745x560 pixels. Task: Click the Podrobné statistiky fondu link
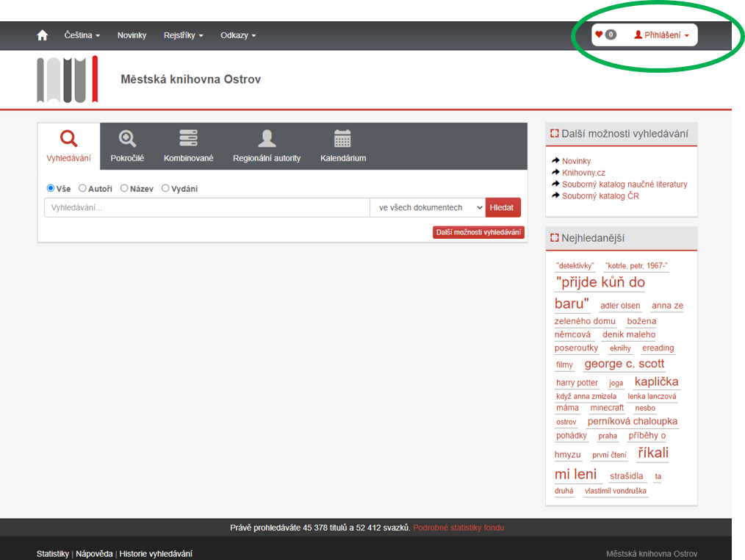click(458, 528)
